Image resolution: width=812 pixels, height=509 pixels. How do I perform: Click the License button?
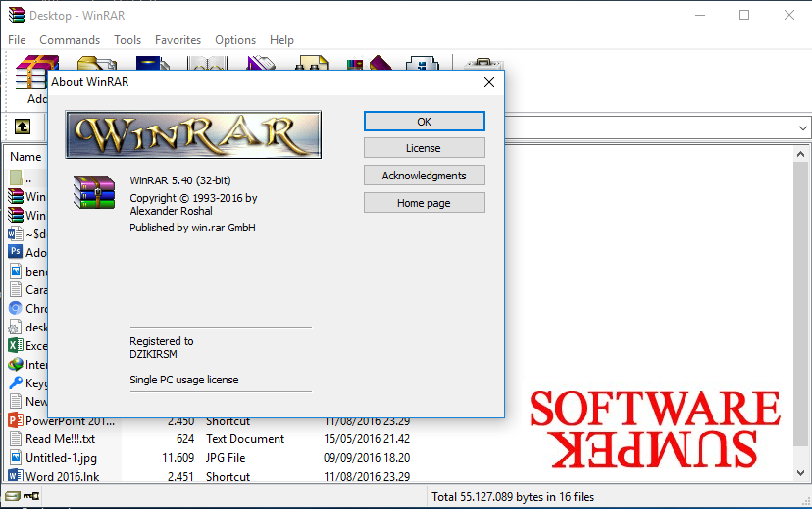(424, 148)
